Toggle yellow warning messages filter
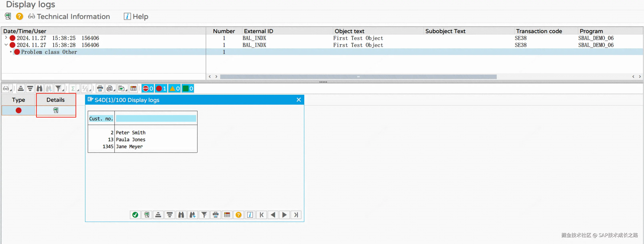The image size is (644, 244). pos(175,88)
